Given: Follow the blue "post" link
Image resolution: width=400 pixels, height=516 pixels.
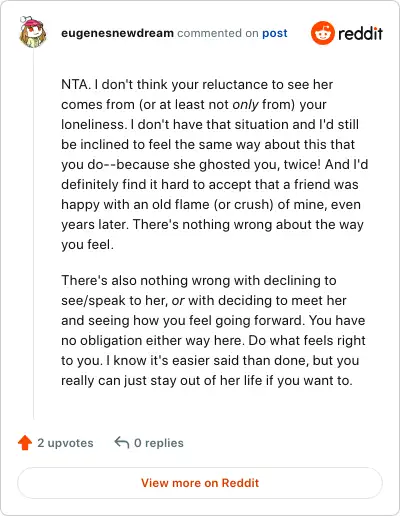Looking at the screenshot, I should [275, 33].
